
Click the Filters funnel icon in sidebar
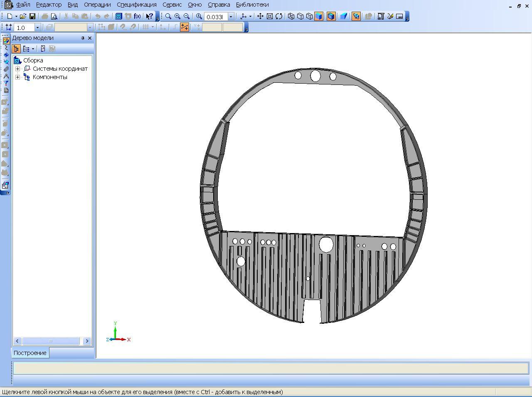click(6, 83)
